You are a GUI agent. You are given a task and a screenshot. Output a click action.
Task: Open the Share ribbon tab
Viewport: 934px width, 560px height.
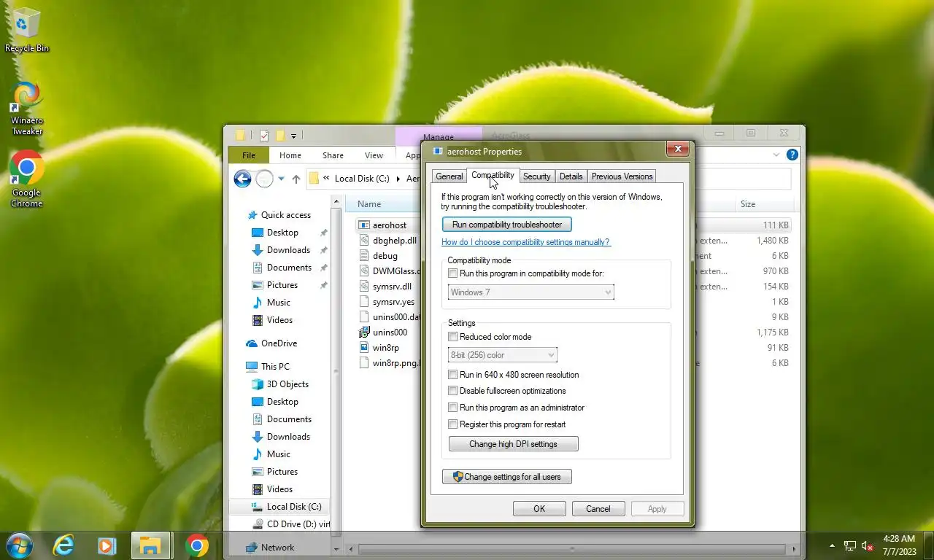tap(333, 155)
